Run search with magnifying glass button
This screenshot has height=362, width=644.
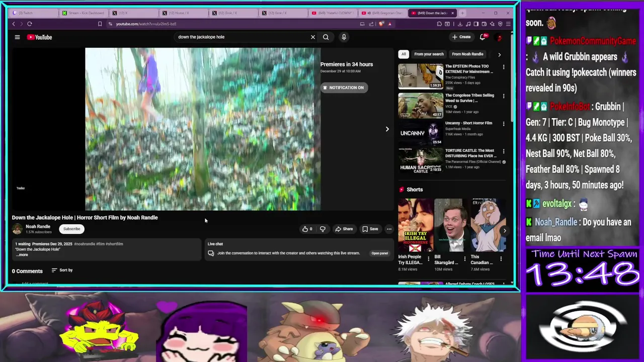(x=326, y=37)
